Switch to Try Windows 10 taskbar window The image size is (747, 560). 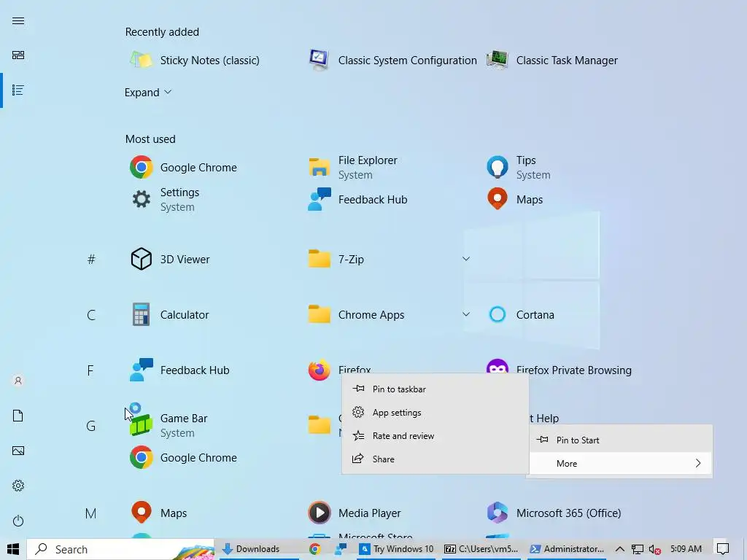[396, 549]
